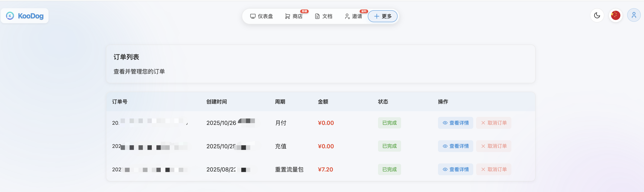Open the user profile avatar menu

coord(634,16)
